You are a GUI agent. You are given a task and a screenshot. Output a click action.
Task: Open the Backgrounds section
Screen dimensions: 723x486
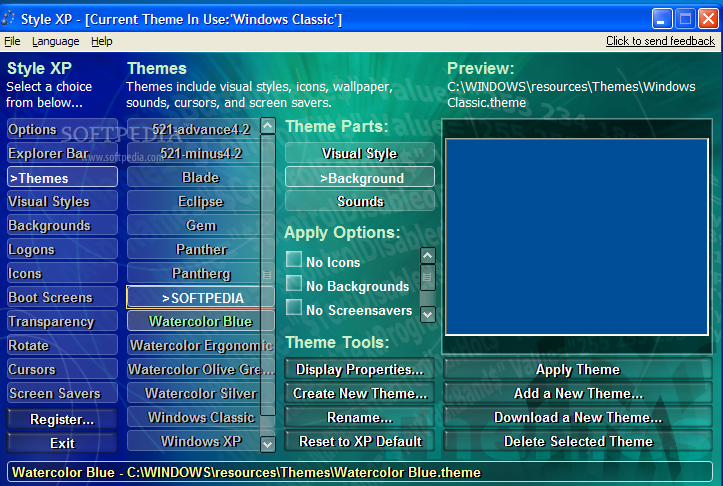click(x=62, y=225)
